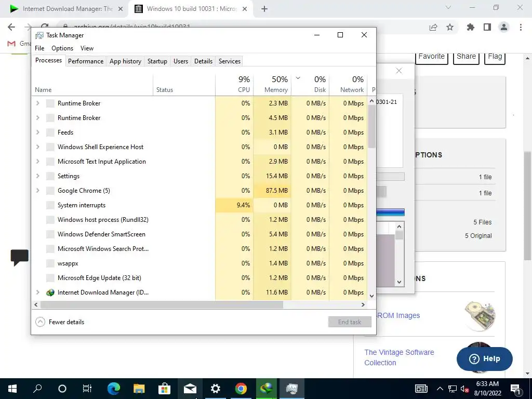Screen dimensions: 532x399
Task: Sort by CPU column header
Action: pos(234,84)
